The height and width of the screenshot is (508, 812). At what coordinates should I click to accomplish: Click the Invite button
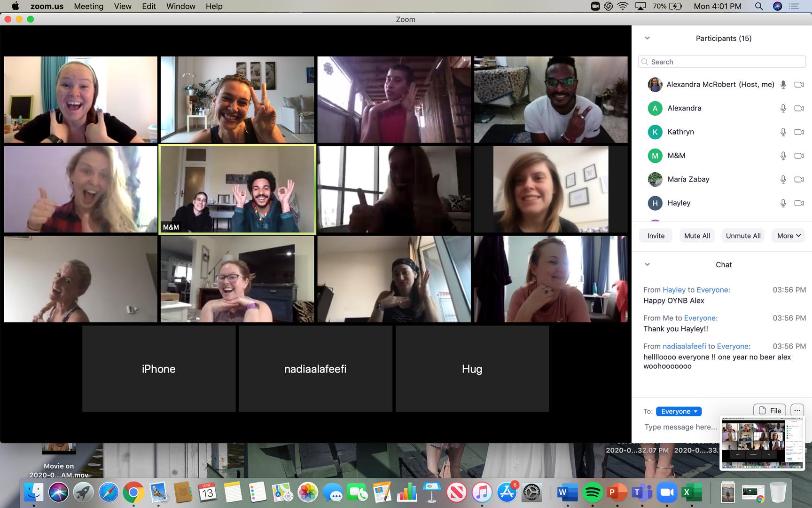coord(656,236)
